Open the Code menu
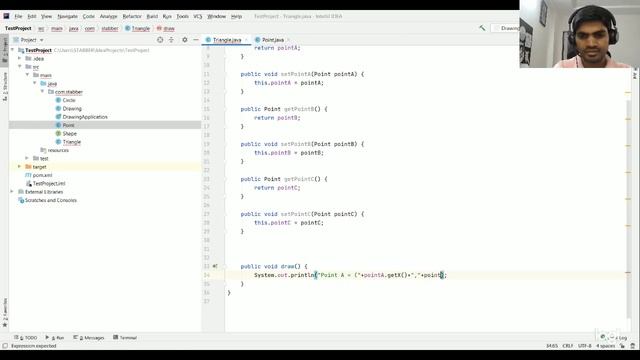640x360 pixels. point(89,16)
